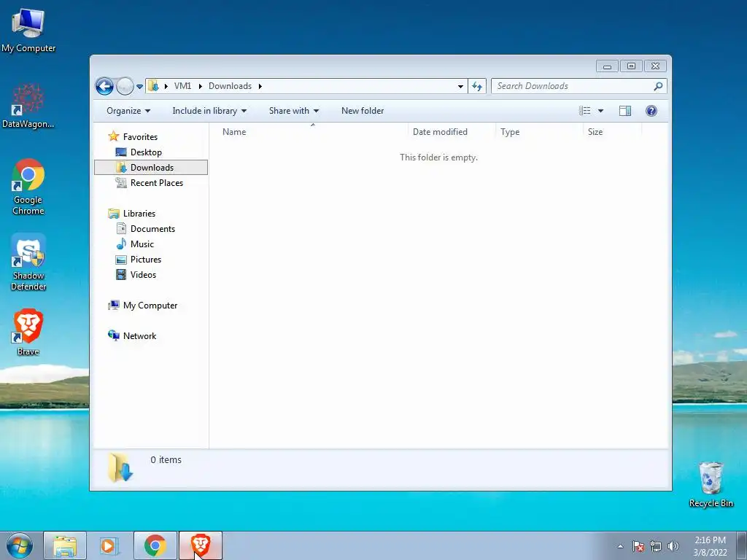Open Documents library

pyautogui.click(x=152, y=229)
